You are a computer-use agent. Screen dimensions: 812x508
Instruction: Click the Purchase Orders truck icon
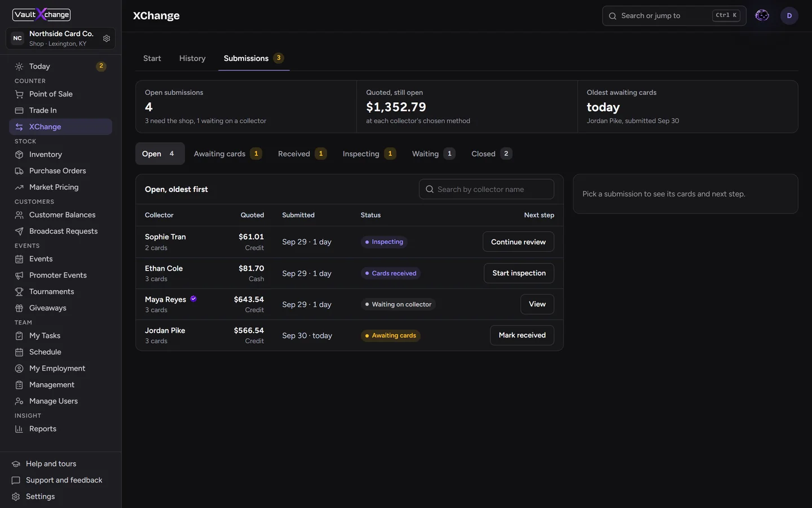click(x=19, y=171)
